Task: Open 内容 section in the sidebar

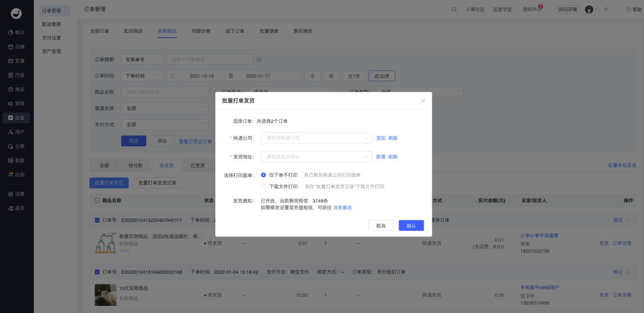Action: (16, 75)
